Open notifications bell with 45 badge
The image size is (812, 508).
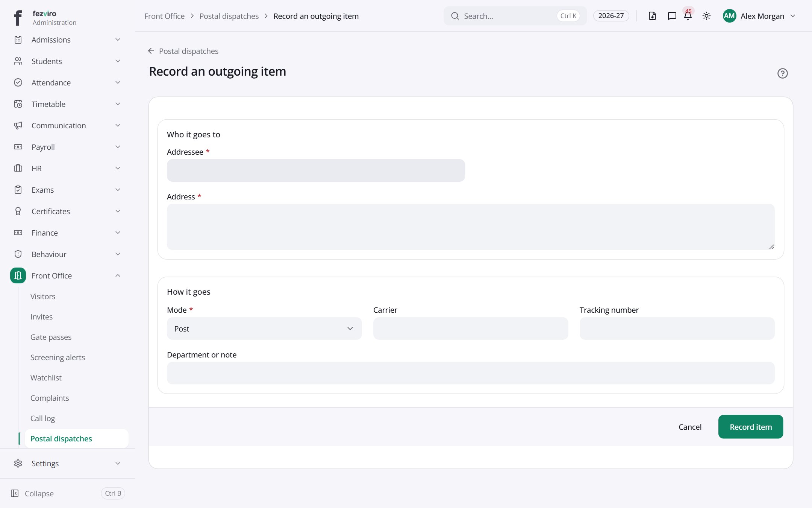point(688,16)
